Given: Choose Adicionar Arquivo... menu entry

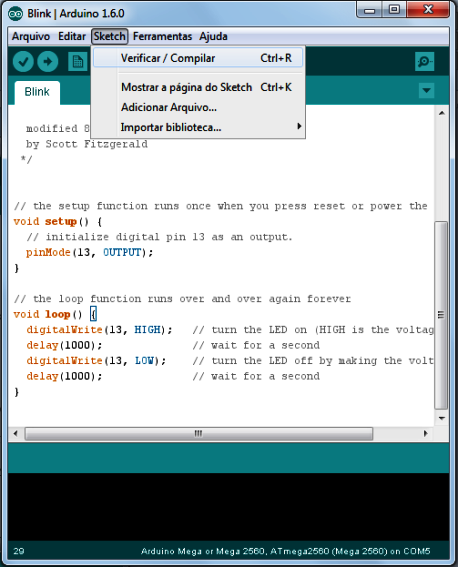Looking at the screenshot, I should pyautogui.click(x=198, y=107).
